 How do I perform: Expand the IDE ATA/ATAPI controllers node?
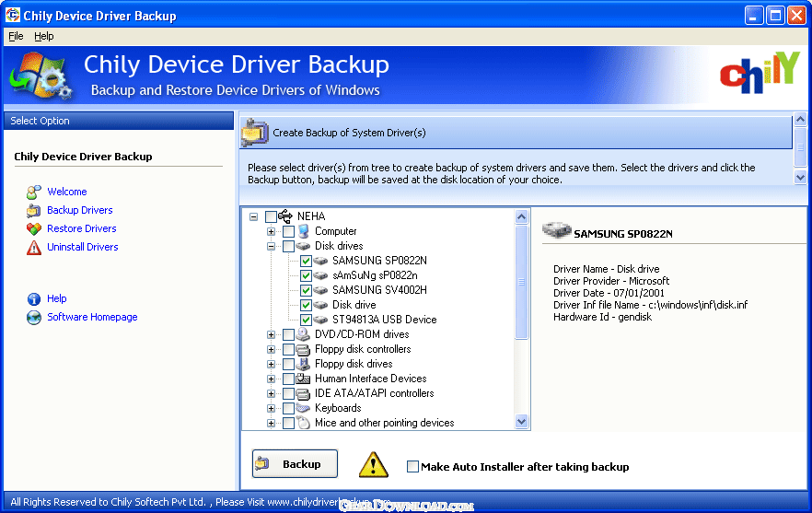(271, 394)
